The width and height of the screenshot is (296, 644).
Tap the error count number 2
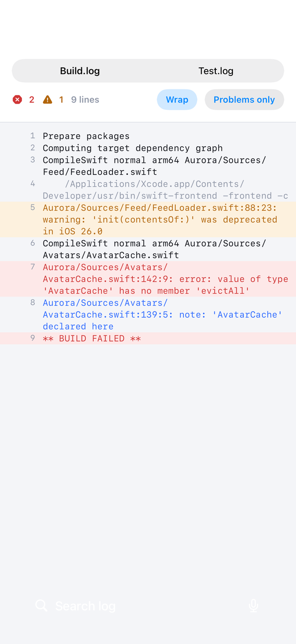32,99
